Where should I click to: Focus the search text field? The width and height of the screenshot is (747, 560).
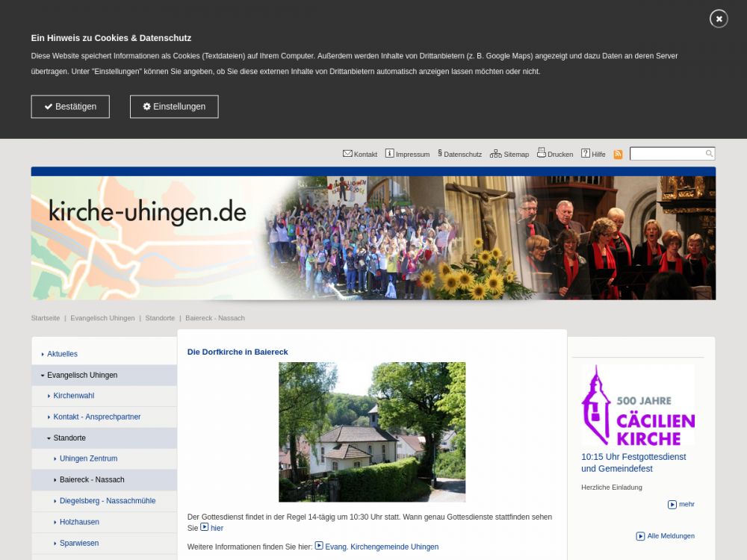(666, 154)
